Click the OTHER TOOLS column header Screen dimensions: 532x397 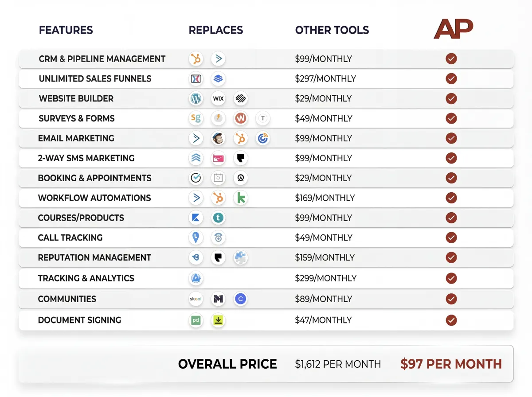(332, 30)
